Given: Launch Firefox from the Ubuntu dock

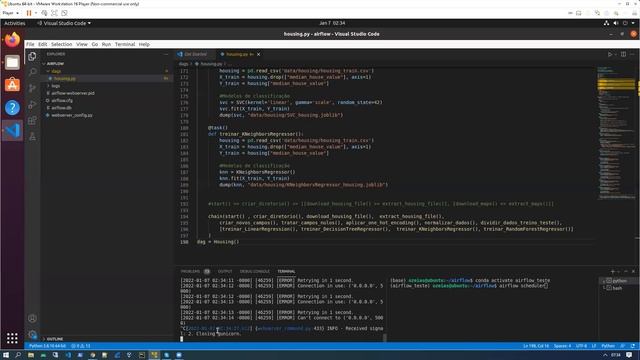Looking at the screenshot, I should pyautogui.click(x=12, y=40).
